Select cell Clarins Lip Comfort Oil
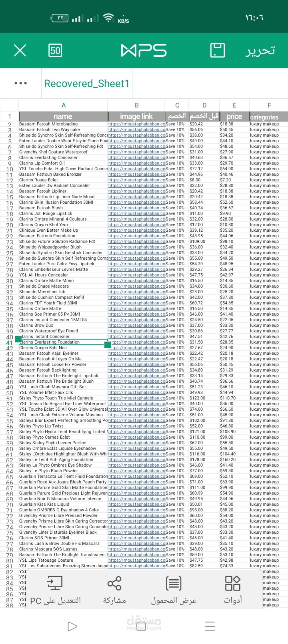The height and width of the screenshot is (644, 288). pos(63,163)
